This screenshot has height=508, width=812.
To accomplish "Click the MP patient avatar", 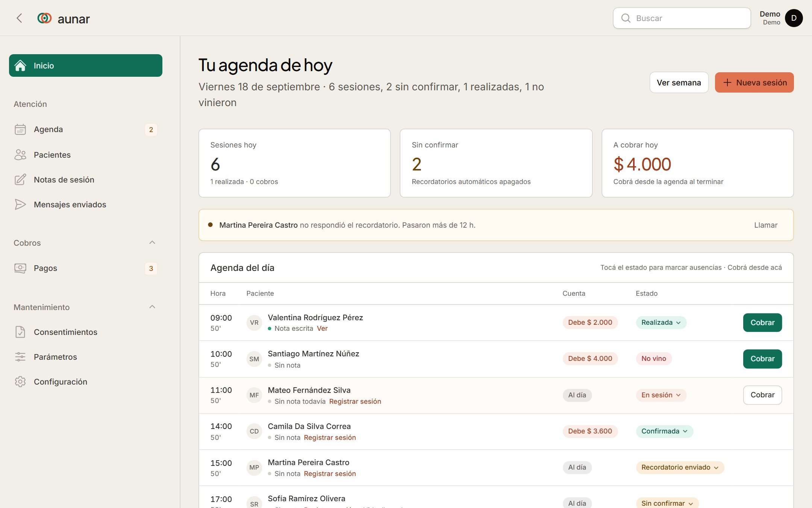I will coord(254,467).
